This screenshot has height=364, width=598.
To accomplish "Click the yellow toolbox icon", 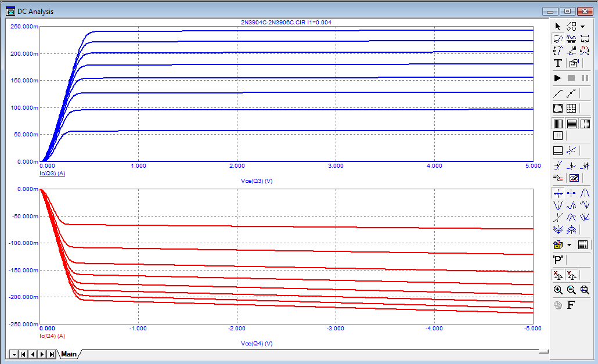I will (558, 245).
